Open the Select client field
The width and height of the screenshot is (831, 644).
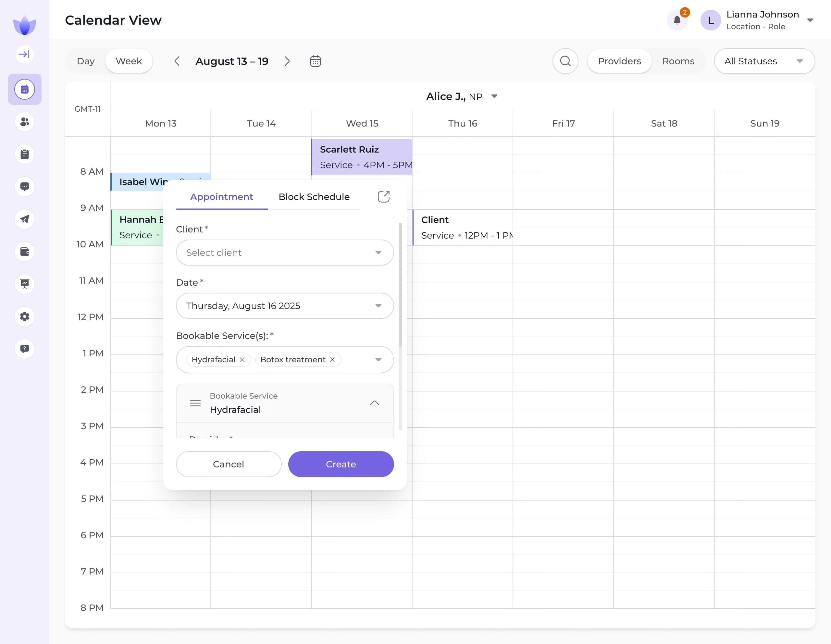285,252
